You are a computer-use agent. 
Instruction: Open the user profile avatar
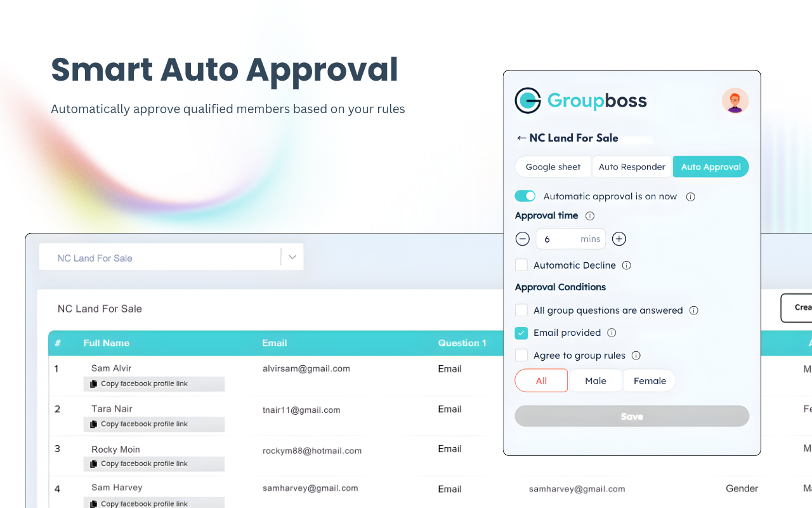tap(735, 100)
